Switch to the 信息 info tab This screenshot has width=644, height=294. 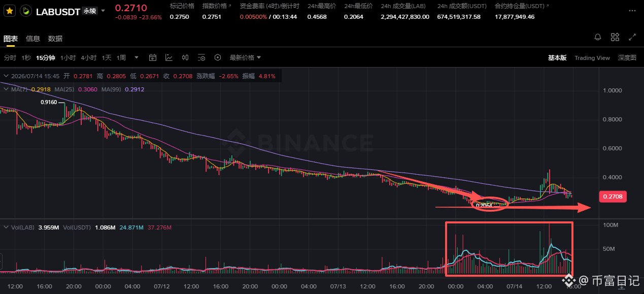pos(33,39)
